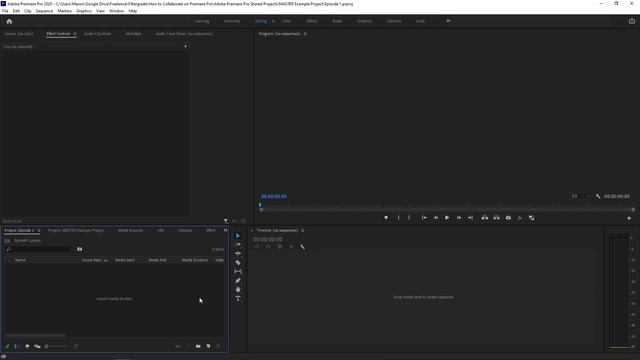Open Project Episode 1 panel menu
The height and width of the screenshot is (360, 640).
(39, 231)
